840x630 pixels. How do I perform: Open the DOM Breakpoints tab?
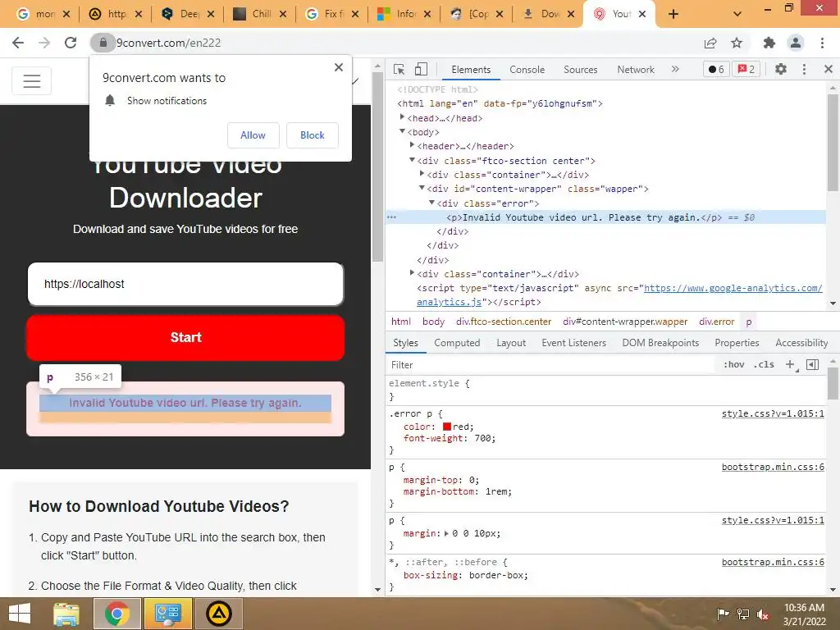(x=660, y=343)
